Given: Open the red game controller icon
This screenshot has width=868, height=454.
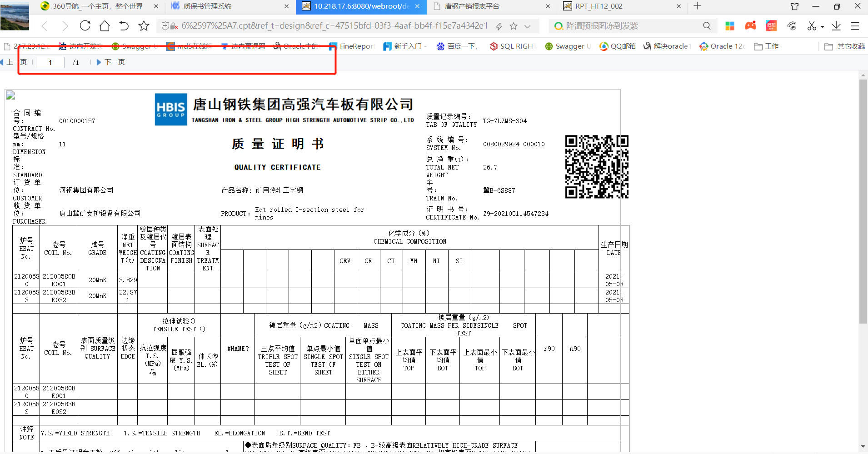Looking at the screenshot, I should [750, 25].
